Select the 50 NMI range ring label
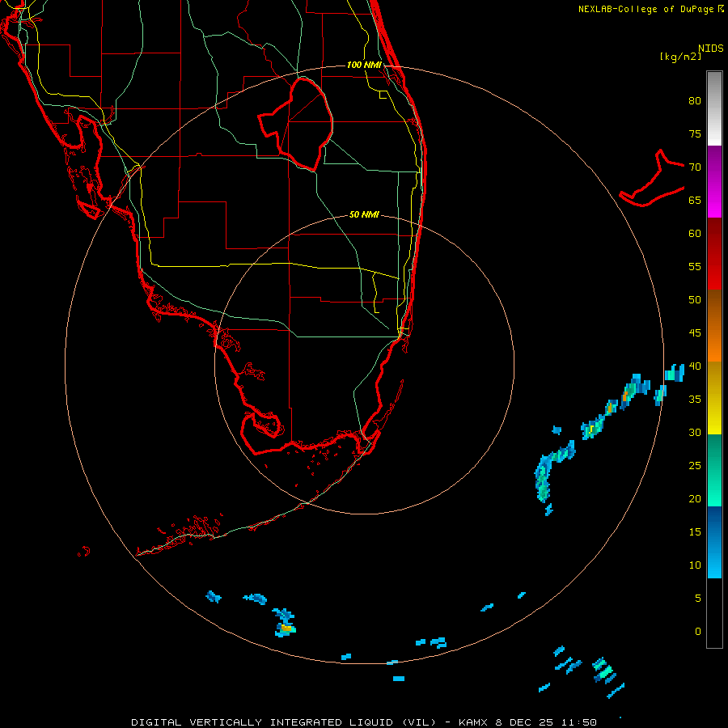Image resolution: width=728 pixels, height=728 pixels. coord(364,214)
